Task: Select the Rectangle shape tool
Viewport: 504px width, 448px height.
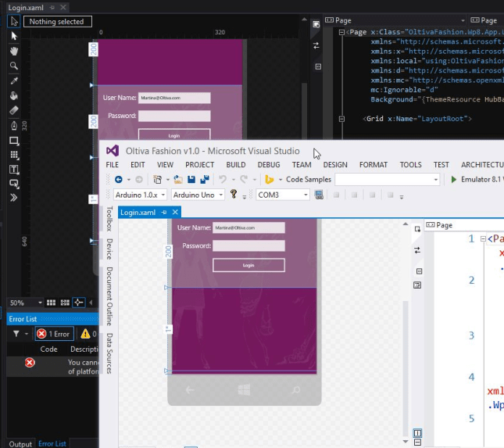Action: (14, 141)
